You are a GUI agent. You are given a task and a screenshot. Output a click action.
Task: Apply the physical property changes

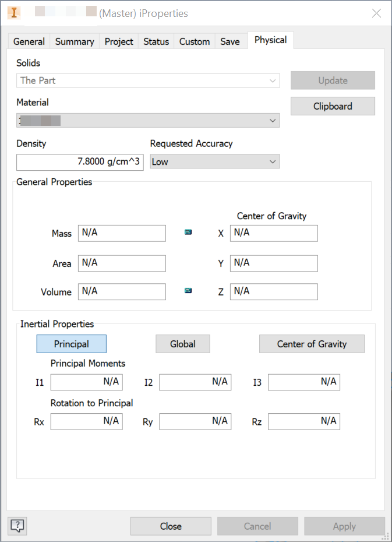click(344, 526)
